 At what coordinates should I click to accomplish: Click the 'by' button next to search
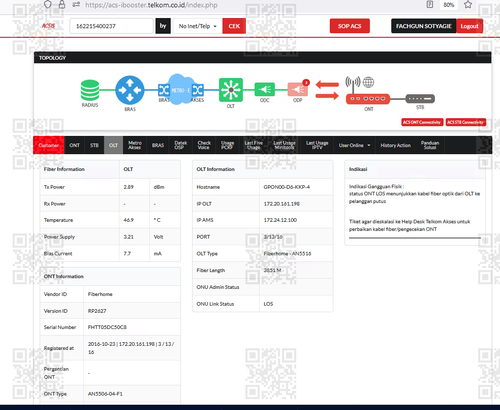[x=163, y=26]
